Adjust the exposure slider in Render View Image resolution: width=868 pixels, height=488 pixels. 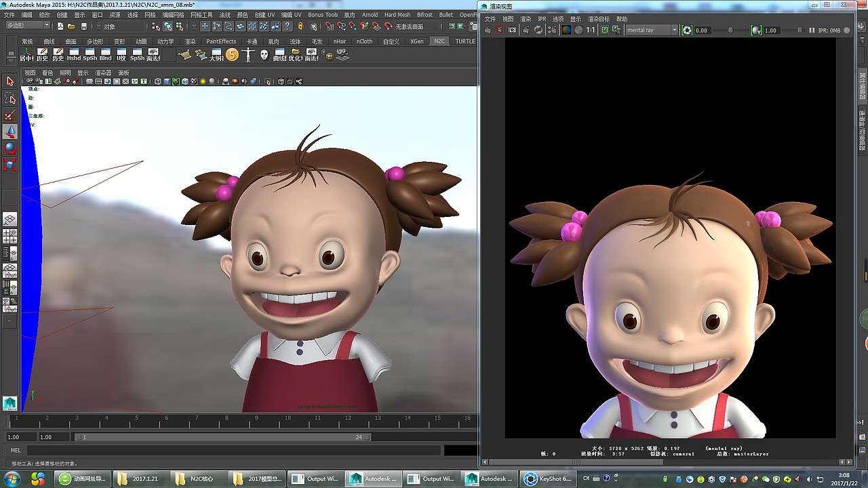(x=730, y=30)
